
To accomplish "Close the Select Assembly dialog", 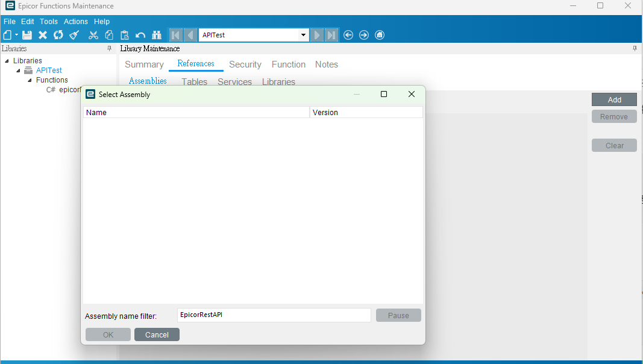I will pos(412,94).
